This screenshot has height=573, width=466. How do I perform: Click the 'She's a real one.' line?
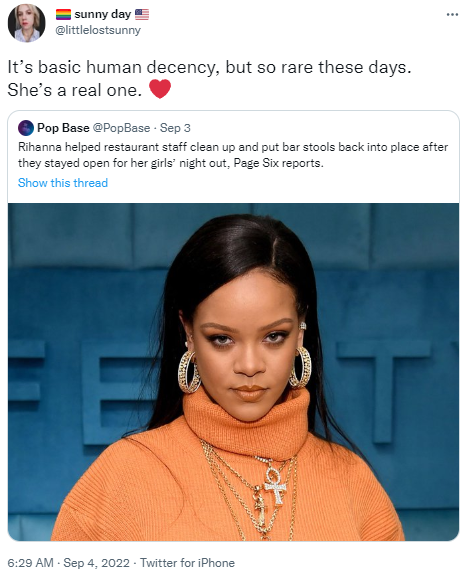(75, 90)
